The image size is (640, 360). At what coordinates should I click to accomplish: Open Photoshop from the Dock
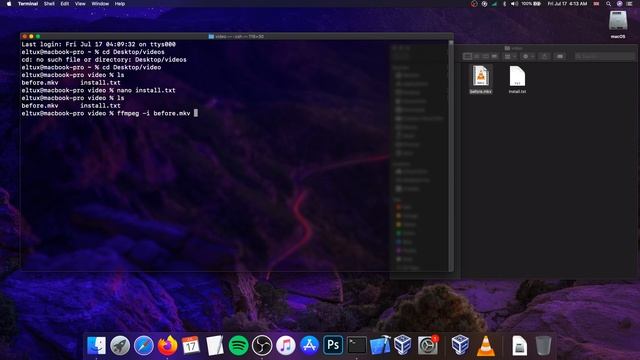point(333,345)
